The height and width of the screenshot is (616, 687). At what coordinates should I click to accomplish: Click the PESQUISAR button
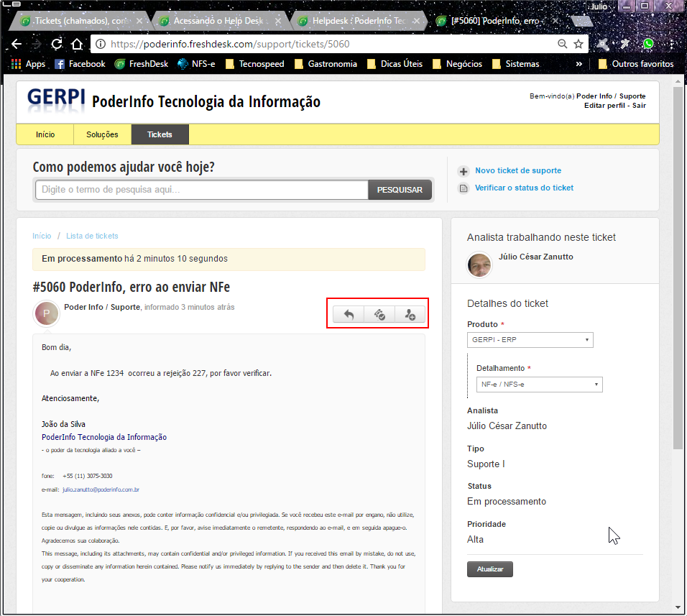coord(400,190)
